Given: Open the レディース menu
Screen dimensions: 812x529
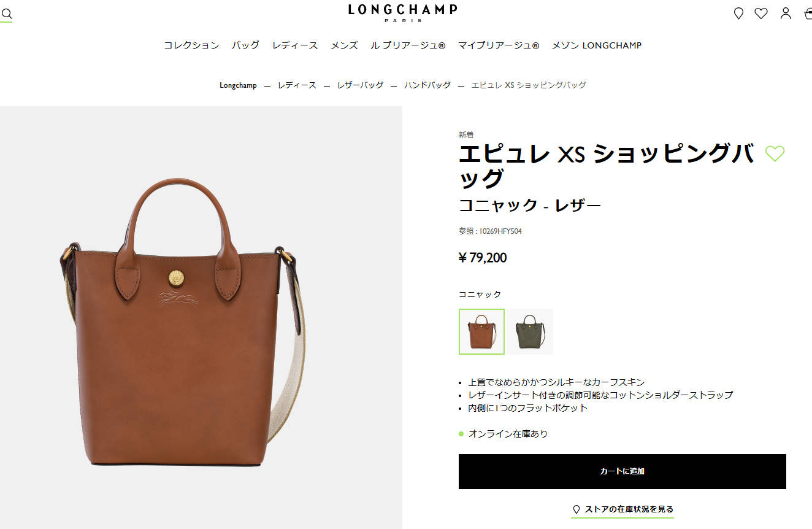Looking at the screenshot, I should coord(295,45).
